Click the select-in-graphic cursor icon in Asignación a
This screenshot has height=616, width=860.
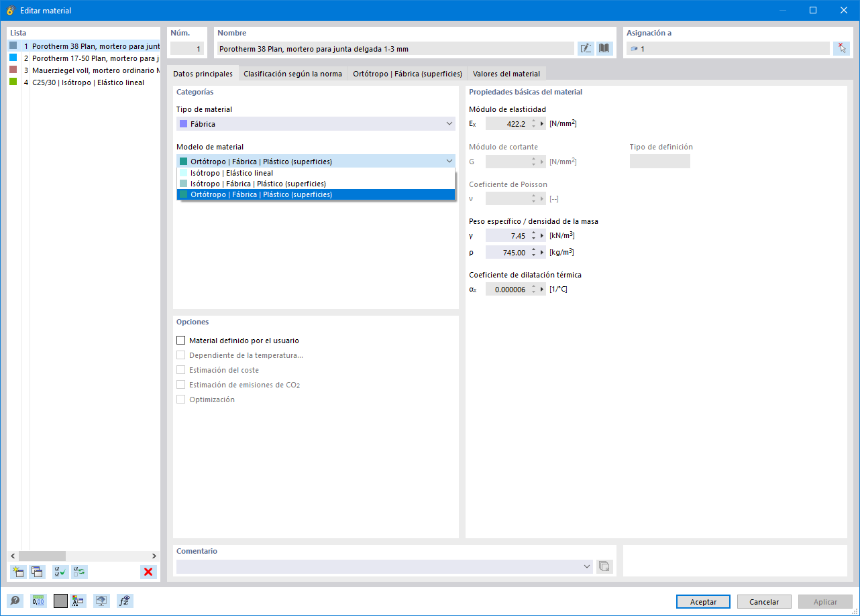tap(841, 48)
